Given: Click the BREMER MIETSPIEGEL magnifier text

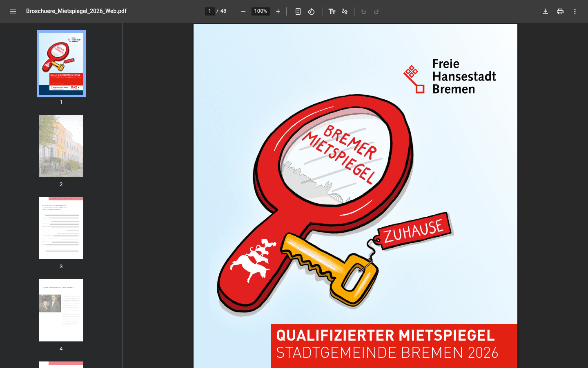Looking at the screenshot, I should point(340,155).
